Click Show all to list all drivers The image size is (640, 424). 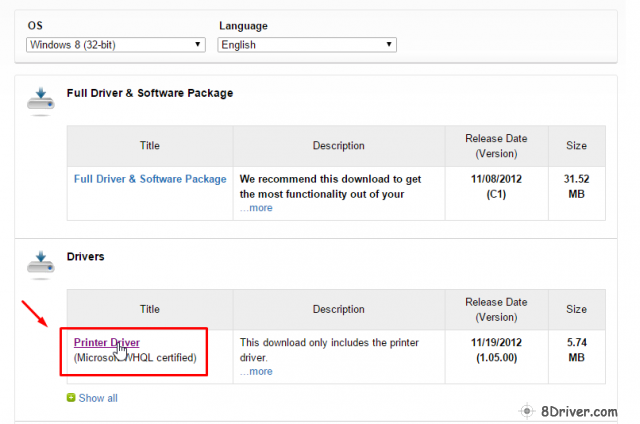tap(98, 398)
